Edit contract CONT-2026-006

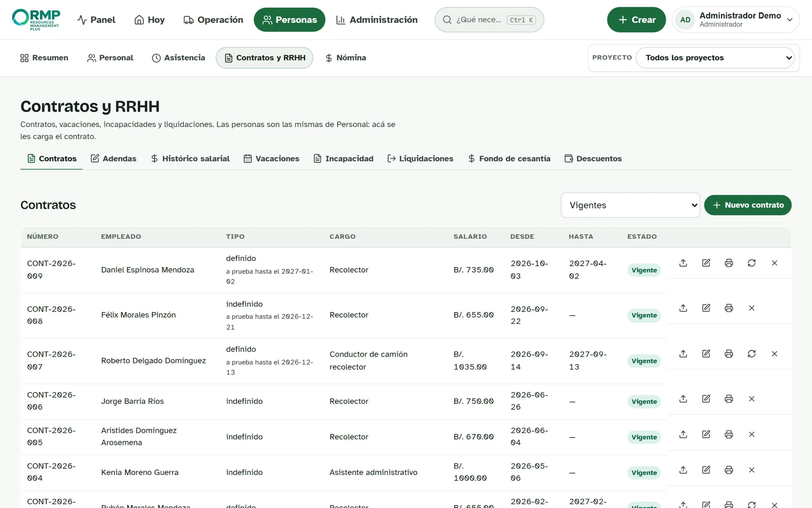click(x=706, y=399)
